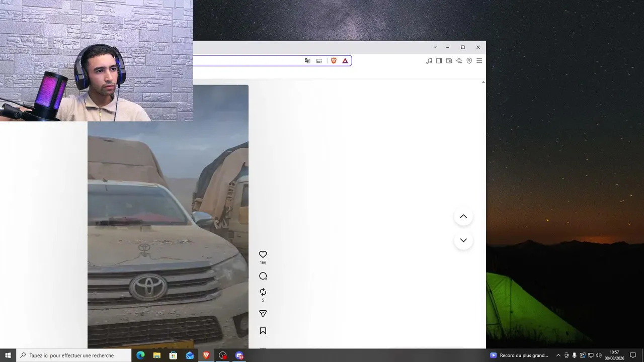This screenshot has width=644, height=362.
Task: Open the Leo AI sparkle icon
Action: [459, 61]
